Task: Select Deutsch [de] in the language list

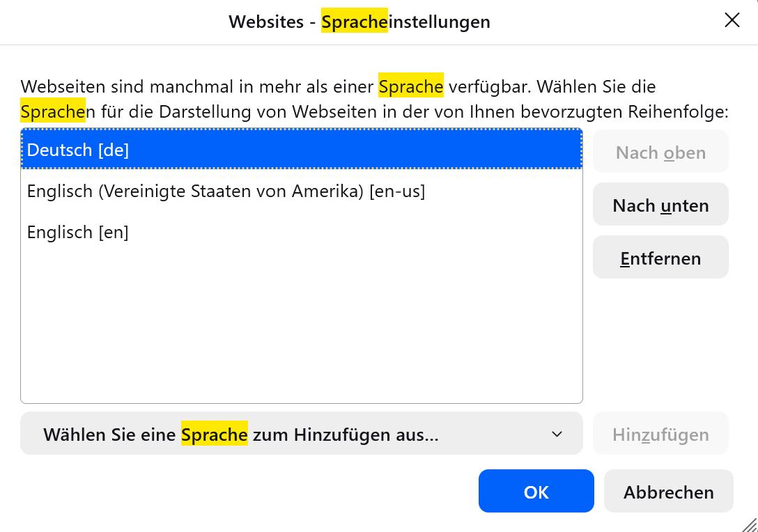Action: tap(78, 150)
